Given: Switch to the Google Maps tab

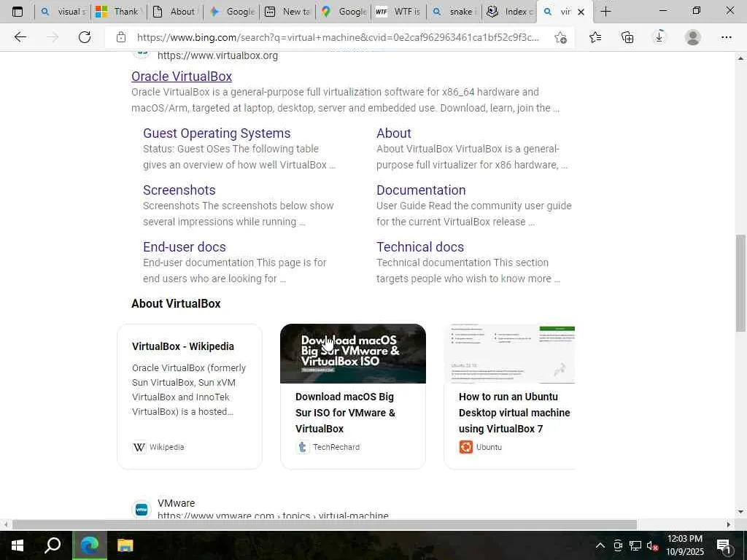Looking at the screenshot, I should pos(343,12).
